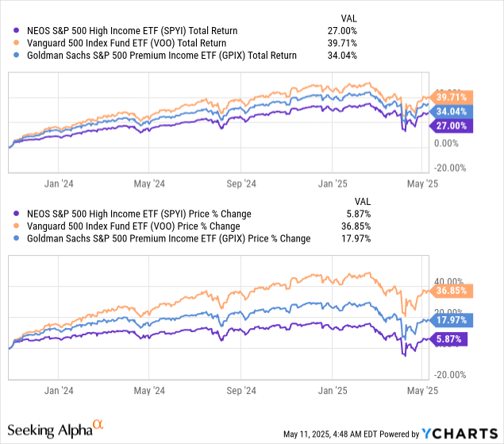The image size is (504, 444).
Task: Click Sep '24 on the top chart axis
Action: coord(240,183)
